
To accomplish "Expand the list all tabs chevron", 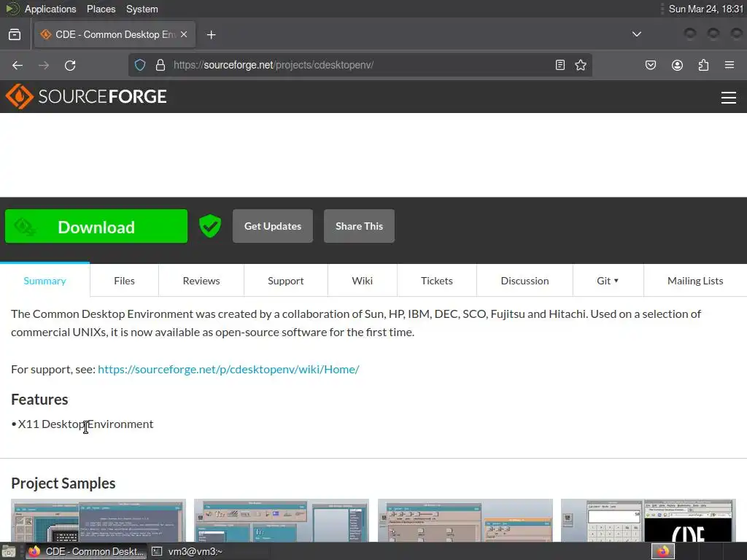I will 636,34.
